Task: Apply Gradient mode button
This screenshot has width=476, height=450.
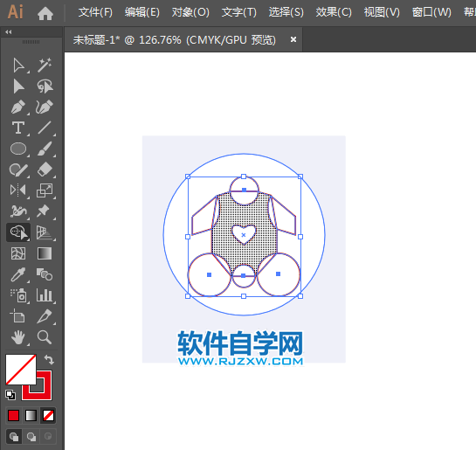Action: coord(31,415)
